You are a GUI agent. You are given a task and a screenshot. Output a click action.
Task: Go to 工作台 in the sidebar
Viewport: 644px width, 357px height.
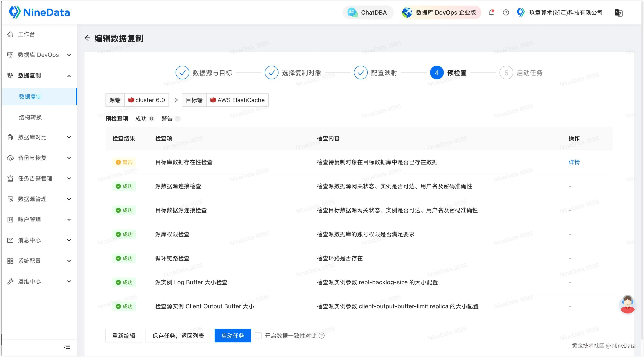coord(26,34)
